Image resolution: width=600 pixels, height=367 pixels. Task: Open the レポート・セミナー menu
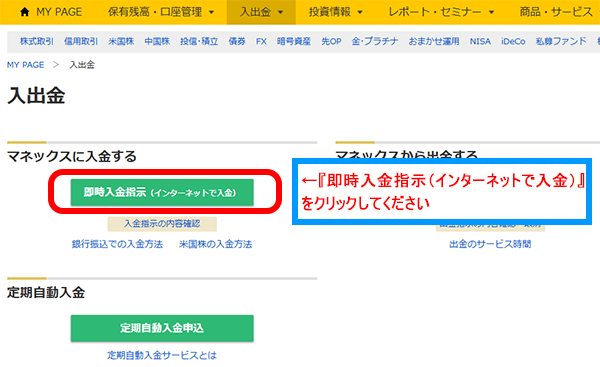pyautogui.click(x=435, y=12)
